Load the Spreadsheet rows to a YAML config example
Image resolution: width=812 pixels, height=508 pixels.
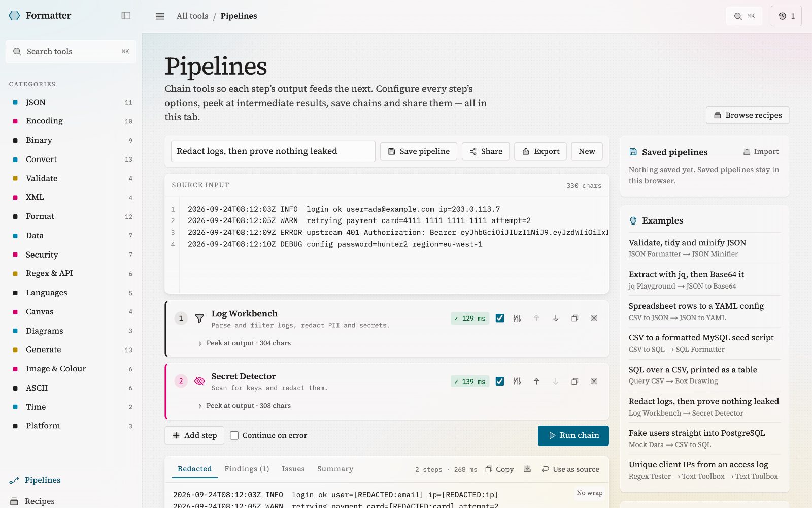pos(704,311)
